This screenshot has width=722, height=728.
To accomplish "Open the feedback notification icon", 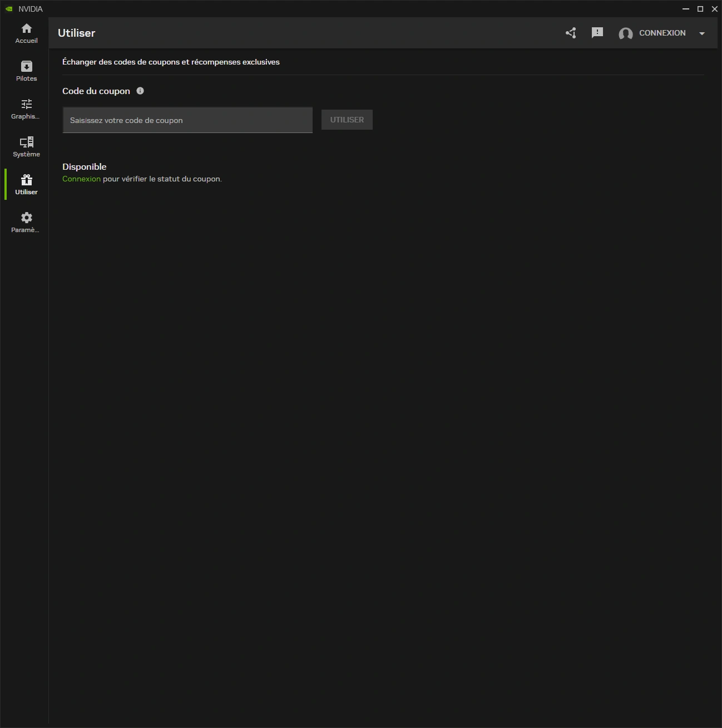I will pos(597,33).
